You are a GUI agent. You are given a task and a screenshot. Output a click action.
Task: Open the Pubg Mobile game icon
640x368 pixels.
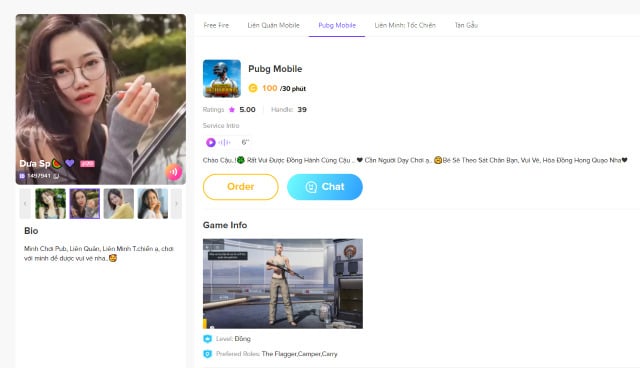222,79
